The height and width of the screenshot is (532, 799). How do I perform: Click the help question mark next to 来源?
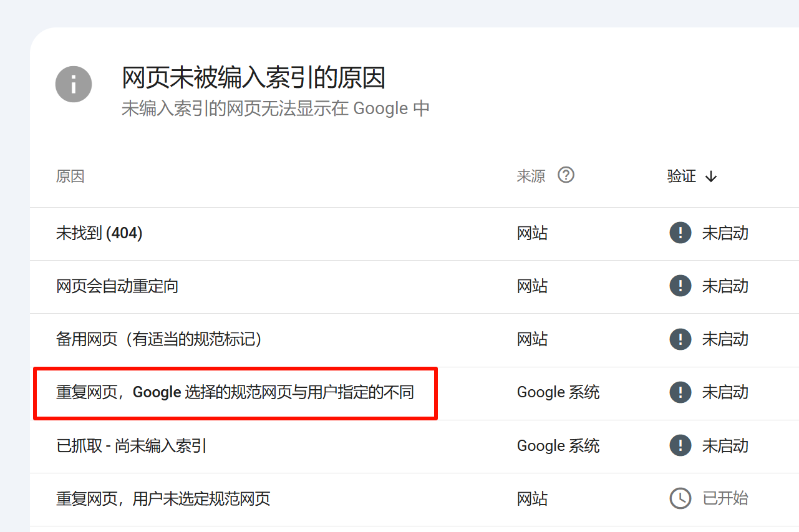(x=566, y=175)
